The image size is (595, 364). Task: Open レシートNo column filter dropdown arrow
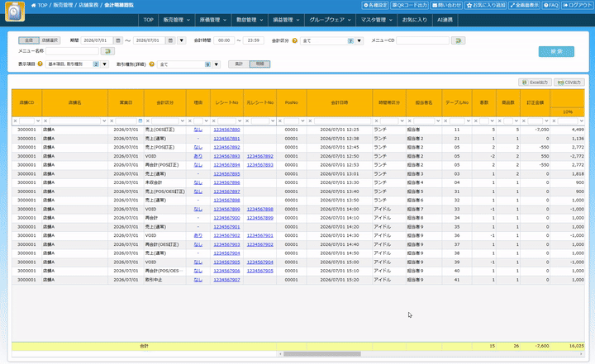click(240, 121)
